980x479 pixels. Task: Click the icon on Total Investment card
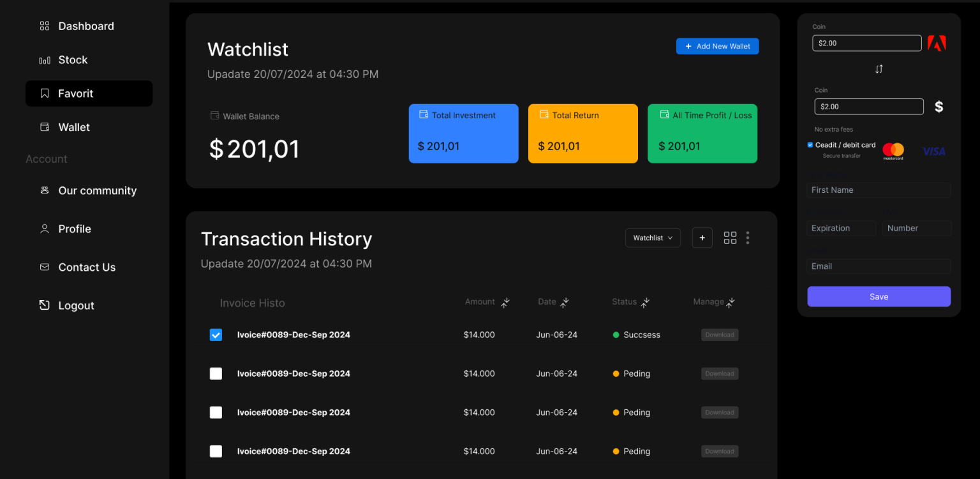[x=423, y=114]
